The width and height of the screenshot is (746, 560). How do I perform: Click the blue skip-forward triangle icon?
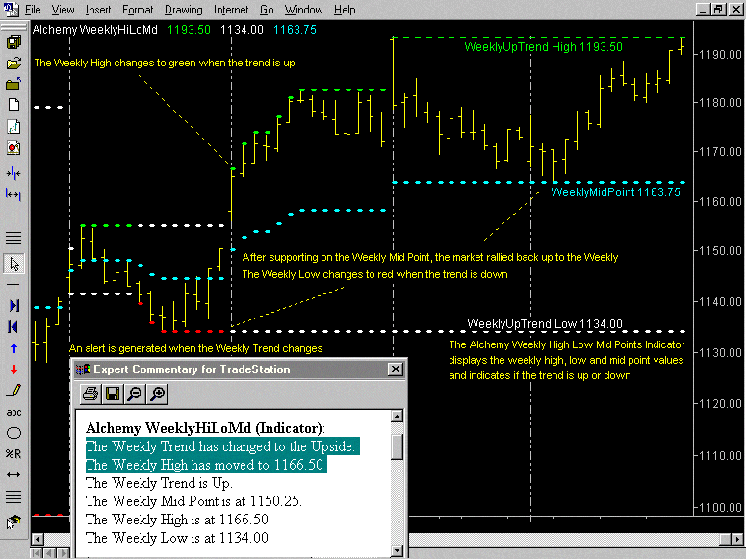[x=13, y=306]
